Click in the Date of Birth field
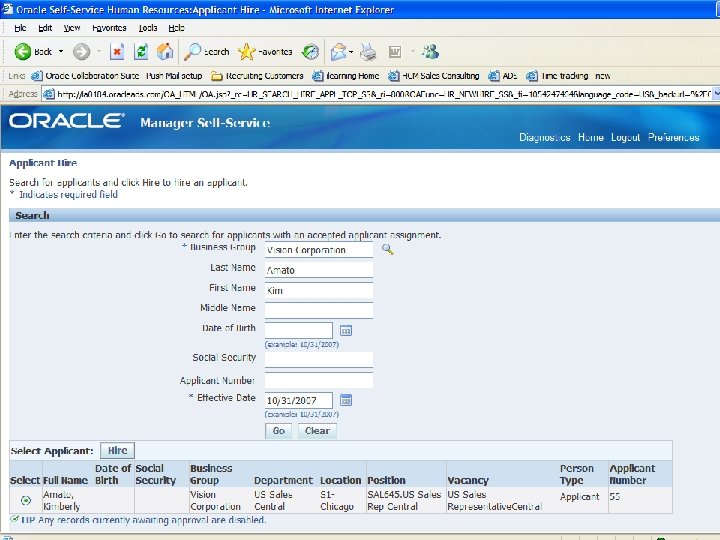The height and width of the screenshot is (540, 720). click(298, 331)
